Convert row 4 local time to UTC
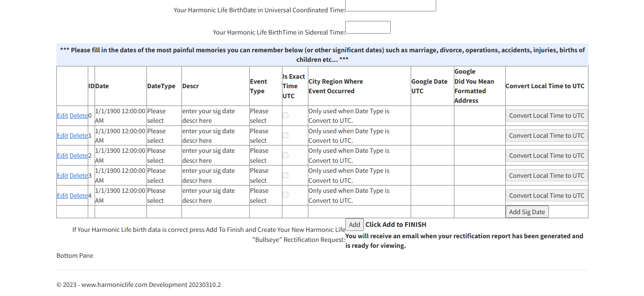Viewport: 644px width, 296px height. point(546,196)
